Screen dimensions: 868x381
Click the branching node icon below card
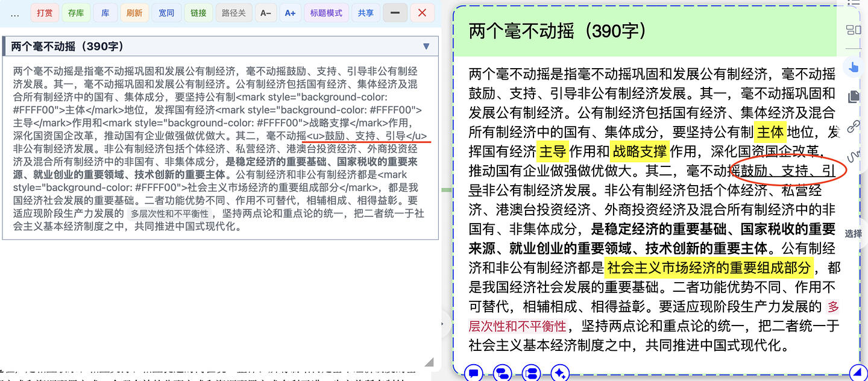tap(531, 373)
